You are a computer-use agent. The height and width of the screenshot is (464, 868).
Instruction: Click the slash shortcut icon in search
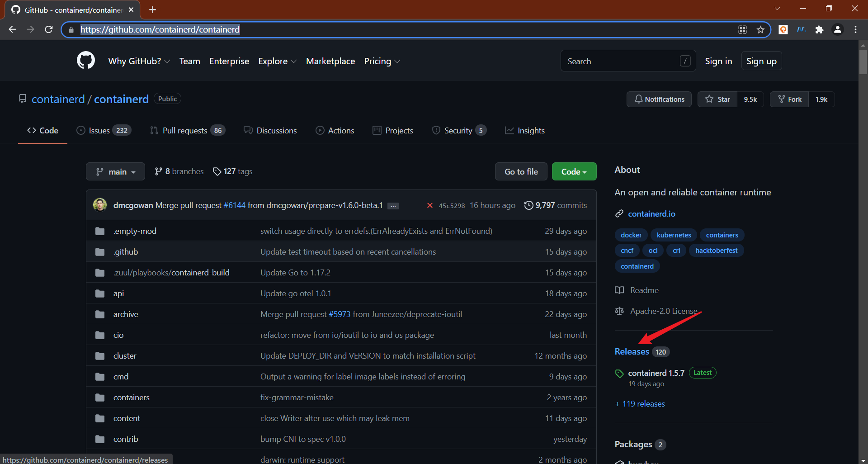685,61
